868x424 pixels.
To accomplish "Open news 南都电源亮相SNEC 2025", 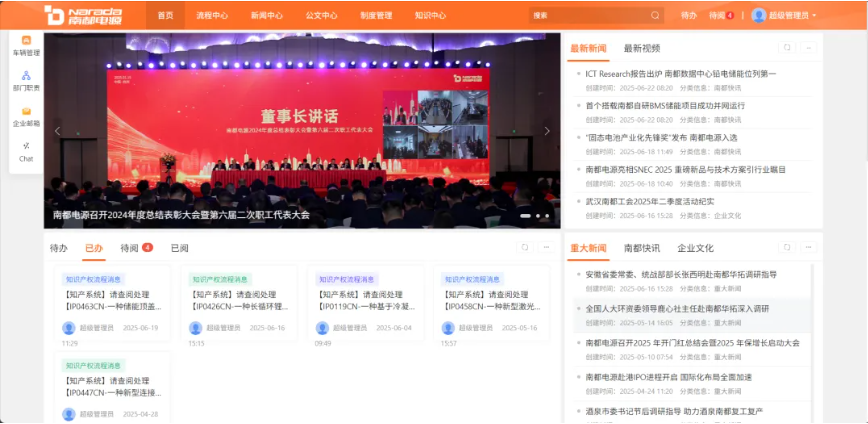I will click(x=686, y=169).
